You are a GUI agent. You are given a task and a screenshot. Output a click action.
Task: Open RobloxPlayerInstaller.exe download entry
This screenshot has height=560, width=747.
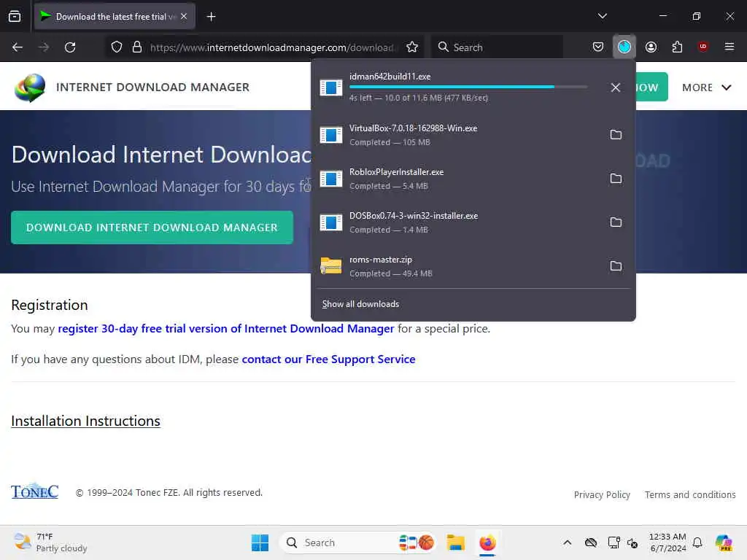473,179
